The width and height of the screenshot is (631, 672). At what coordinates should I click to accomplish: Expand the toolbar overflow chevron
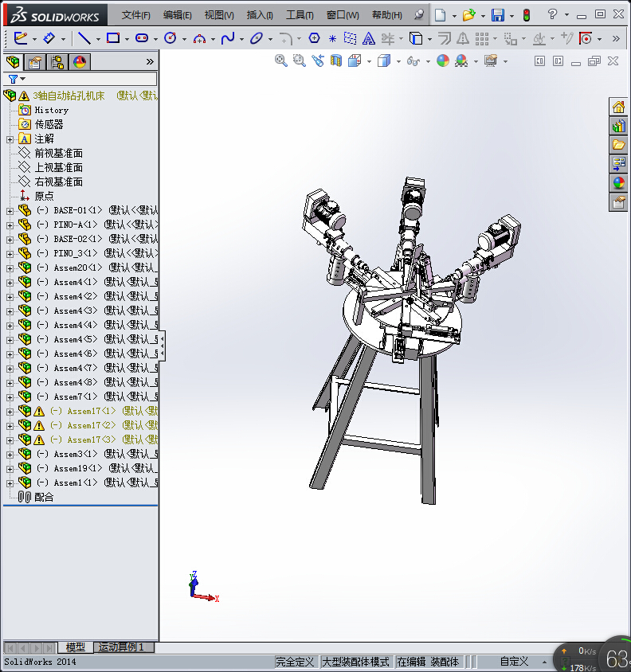(616, 38)
